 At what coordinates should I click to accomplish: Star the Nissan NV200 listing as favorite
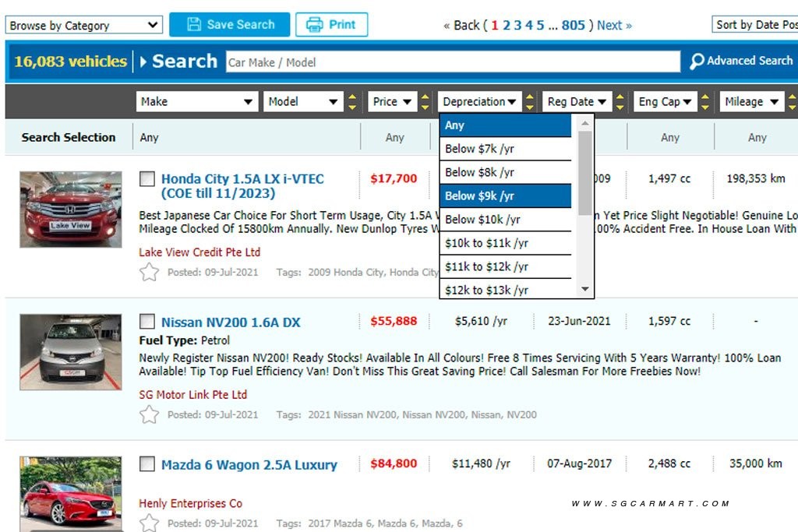(149, 414)
